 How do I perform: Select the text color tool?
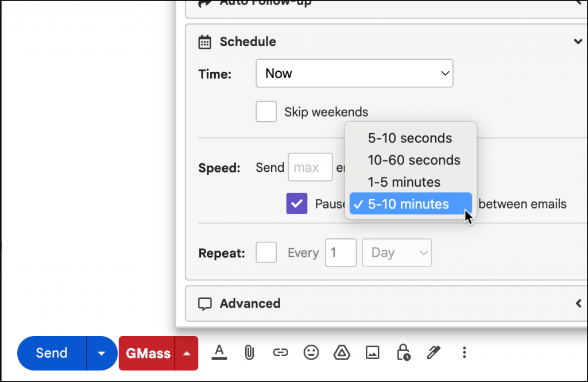coord(219,353)
